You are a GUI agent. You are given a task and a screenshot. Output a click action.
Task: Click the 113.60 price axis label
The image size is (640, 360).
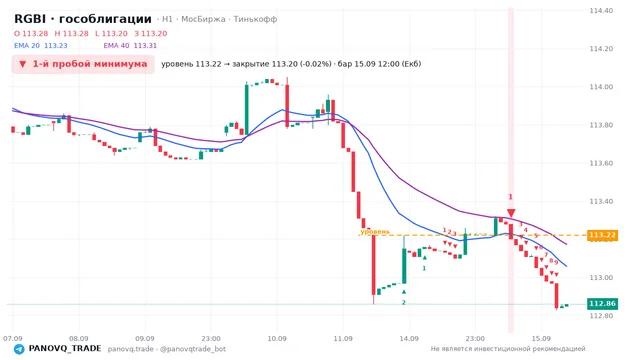pyautogui.click(x=601, y=163)
